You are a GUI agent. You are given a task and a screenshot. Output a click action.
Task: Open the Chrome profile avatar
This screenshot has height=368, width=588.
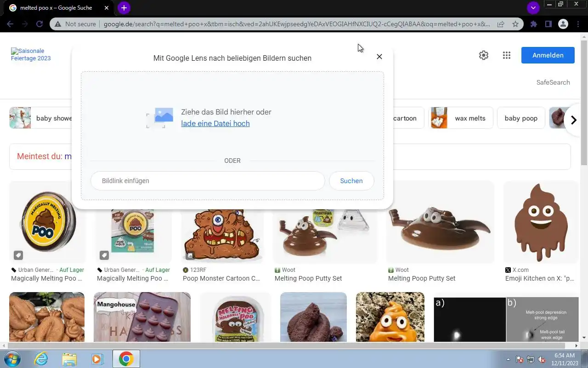tap(563, 24)
